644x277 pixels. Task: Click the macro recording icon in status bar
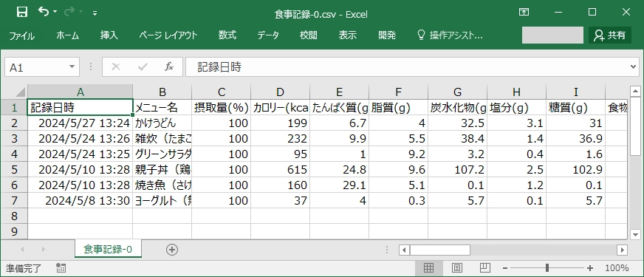(x=61, y=268)
